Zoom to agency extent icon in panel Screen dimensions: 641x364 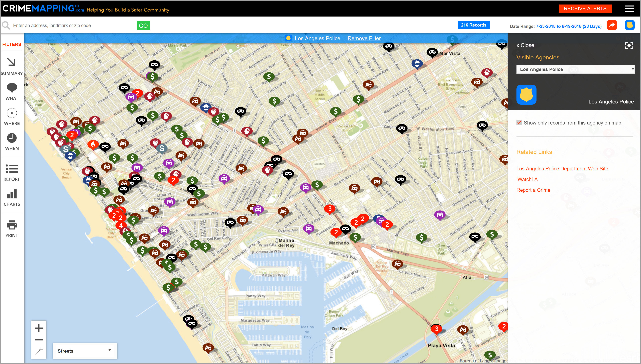[x=629, y=46]
